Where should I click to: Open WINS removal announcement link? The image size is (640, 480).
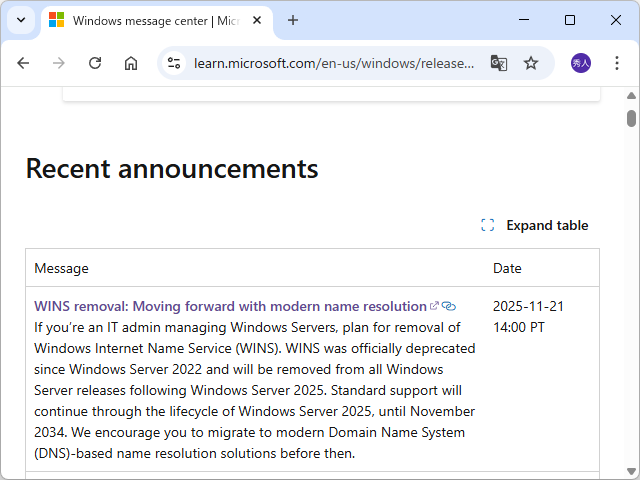230,306
